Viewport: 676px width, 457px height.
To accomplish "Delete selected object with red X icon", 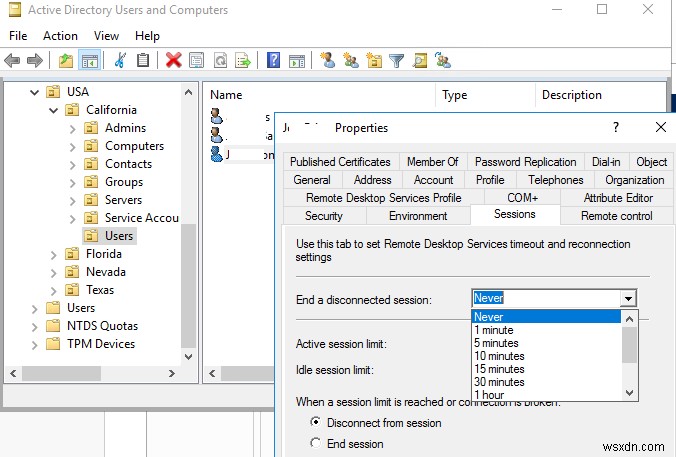I will [174, 60].
